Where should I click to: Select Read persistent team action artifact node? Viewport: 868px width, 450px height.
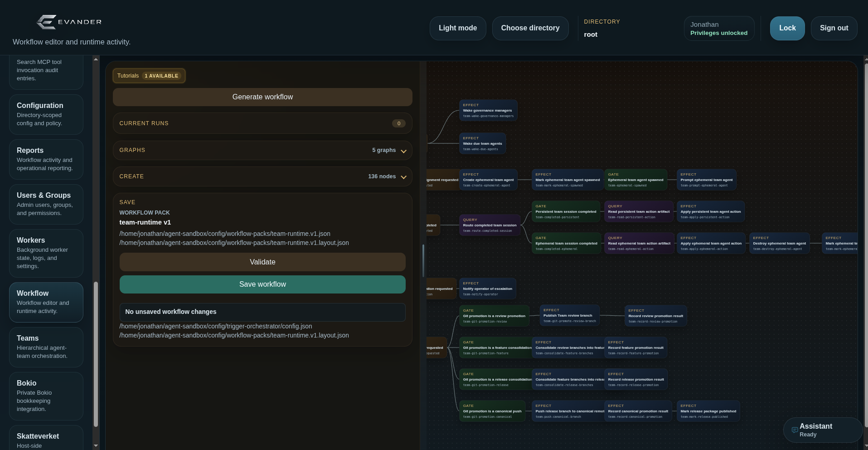639,212
